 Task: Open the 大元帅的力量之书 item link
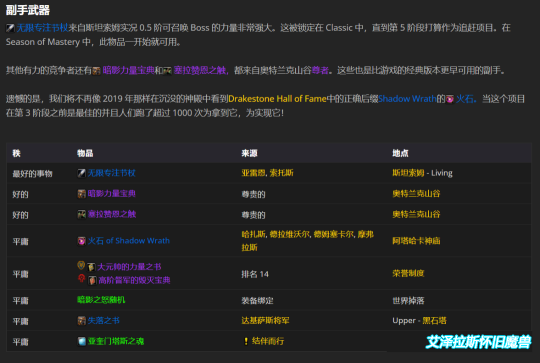point(129,267)
